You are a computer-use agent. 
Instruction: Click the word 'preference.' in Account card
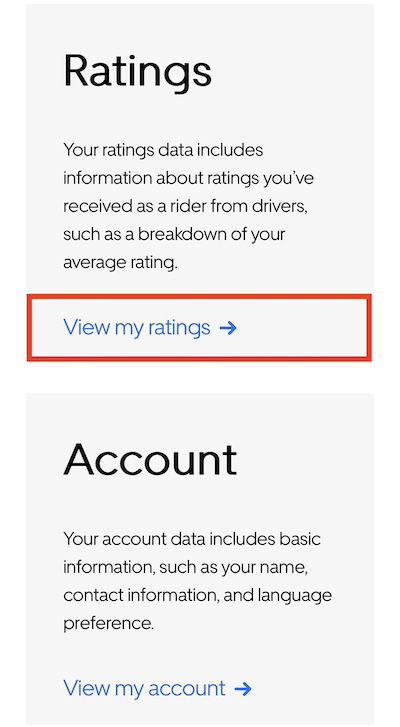(108, 624)
